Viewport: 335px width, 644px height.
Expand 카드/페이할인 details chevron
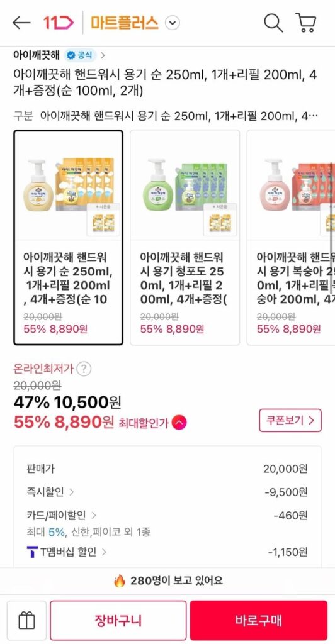point(93,514)
